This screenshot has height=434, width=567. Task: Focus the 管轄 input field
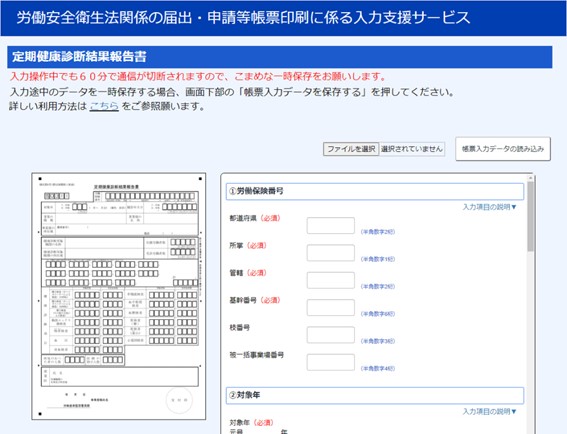tap(331, 280)
